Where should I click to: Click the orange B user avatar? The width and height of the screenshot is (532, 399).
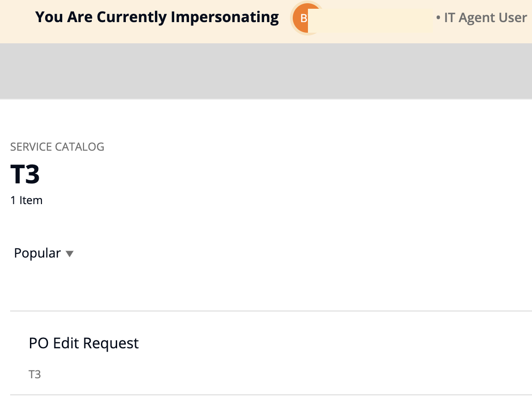[303, 18]
